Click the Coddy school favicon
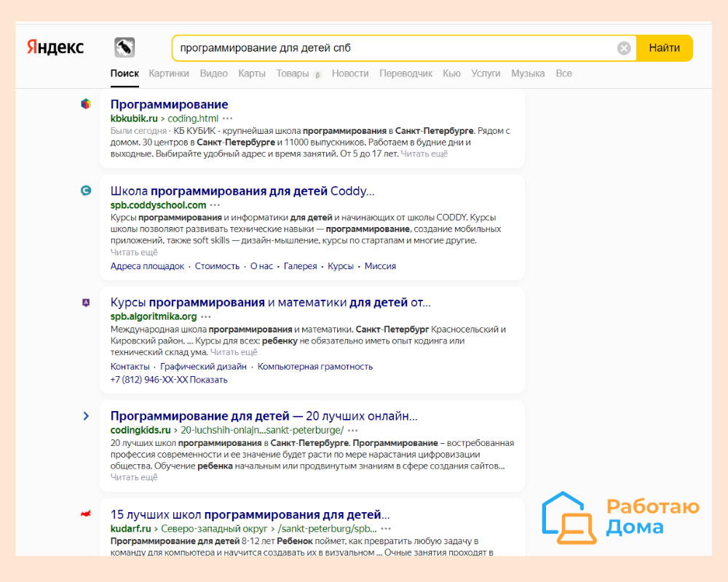Screen dimensions: 728x582 pos(86,191)
